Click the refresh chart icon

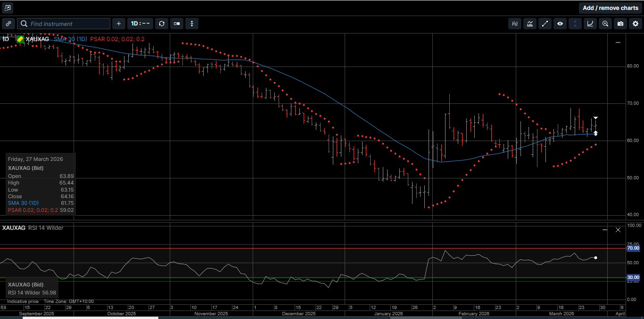click(162, 24)
